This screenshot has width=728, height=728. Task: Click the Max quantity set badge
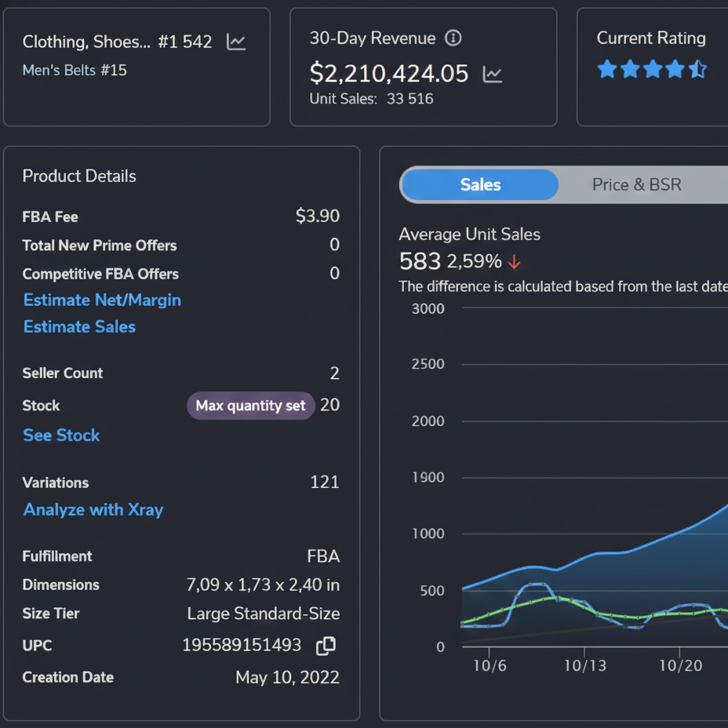[x=251, y=406]
